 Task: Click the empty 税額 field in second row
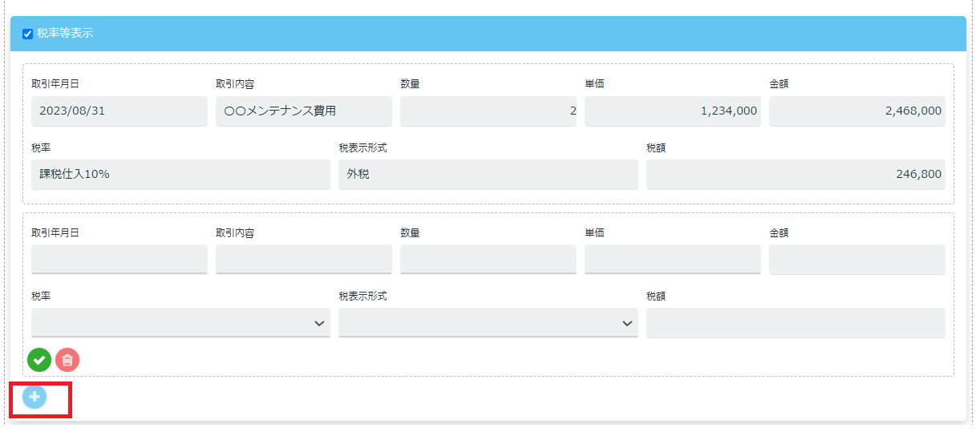tap(796, 323)
